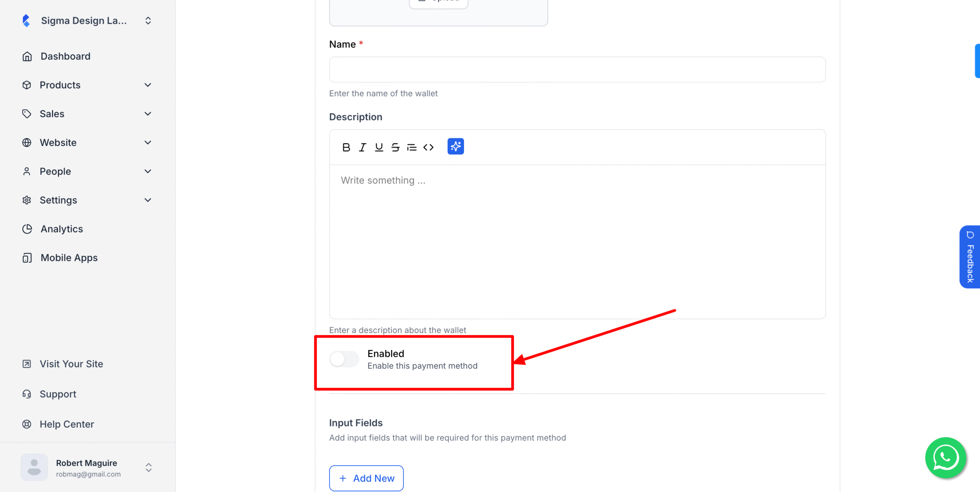The height and width of the screenshot is (492, 980).
Task: Open the Website menu item
Action: point(58,142)
